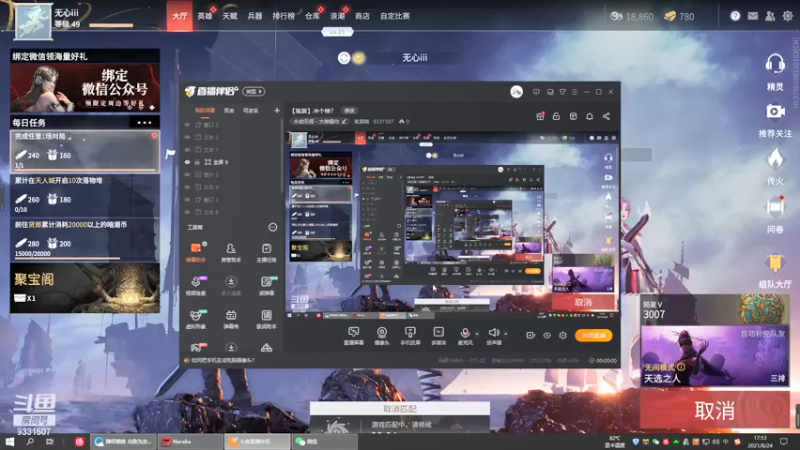
Task: Open streaming settings gear icon
Action: 562,335
